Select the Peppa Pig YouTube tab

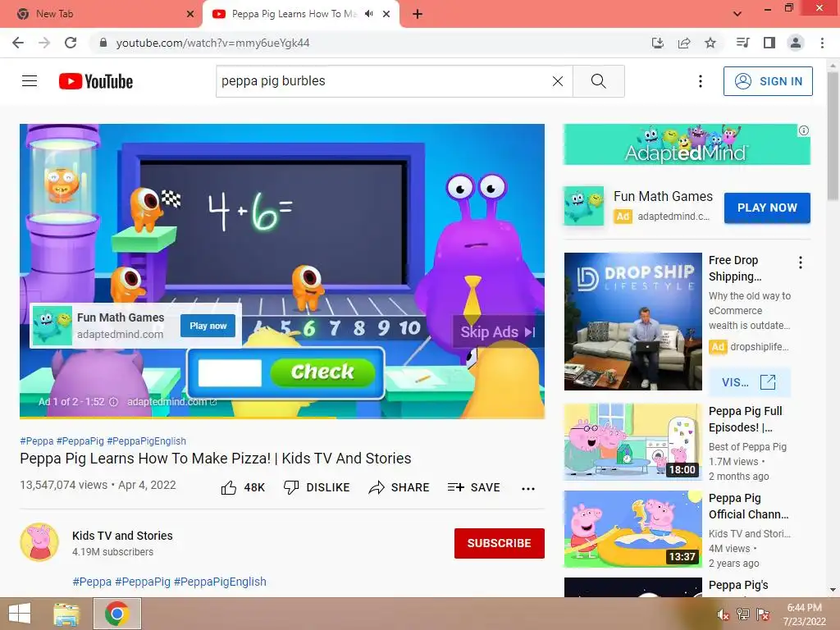coord(294,14)
